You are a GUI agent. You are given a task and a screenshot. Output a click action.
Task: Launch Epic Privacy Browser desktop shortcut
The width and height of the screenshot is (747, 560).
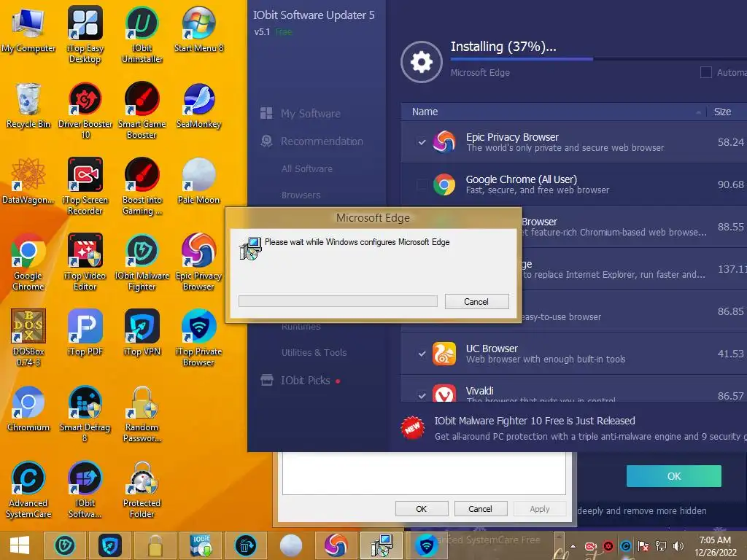pos(198,262)
